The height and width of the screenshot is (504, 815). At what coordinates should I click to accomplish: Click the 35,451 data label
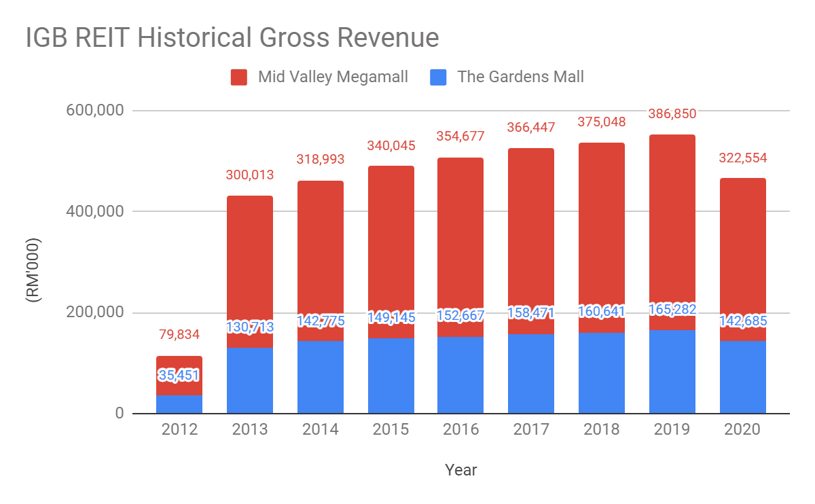tap(179, 375)
